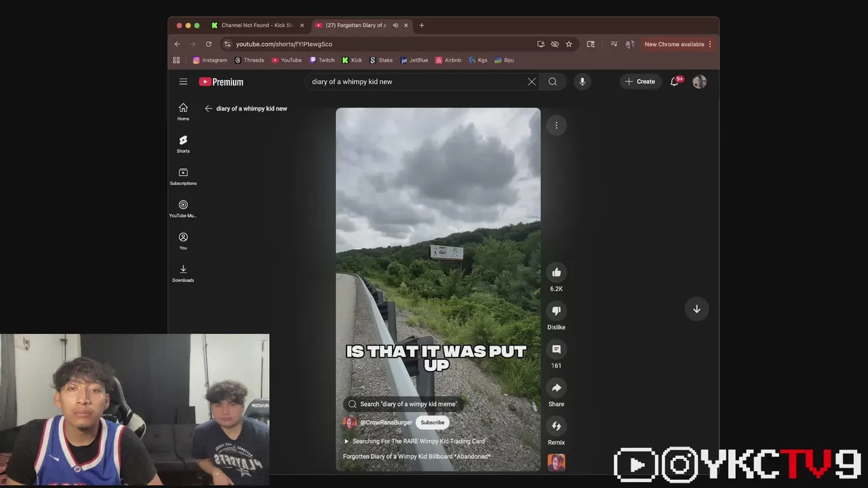This screenshot has width=868, height=488.
Task: Open the Bpu bookmark
Action: pos(505,60)
